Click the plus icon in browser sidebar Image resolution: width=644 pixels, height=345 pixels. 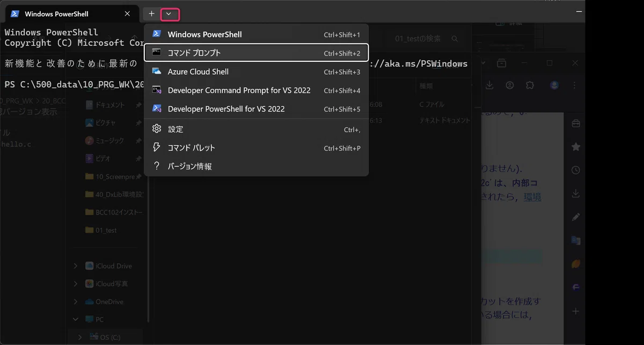tap(576, 311)
